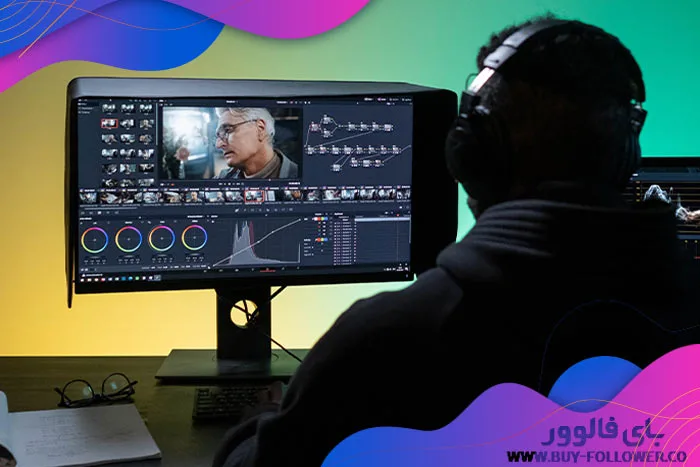The height and width of the screenshot is (467, 700).
Task: Click the Offset color wheel
Action: point(195,237)
